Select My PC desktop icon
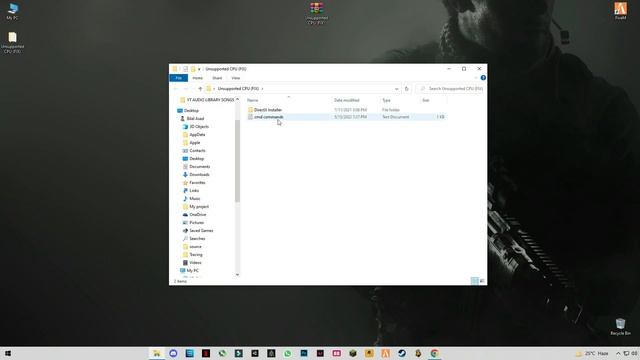640x360 pixels. (12, 11)
